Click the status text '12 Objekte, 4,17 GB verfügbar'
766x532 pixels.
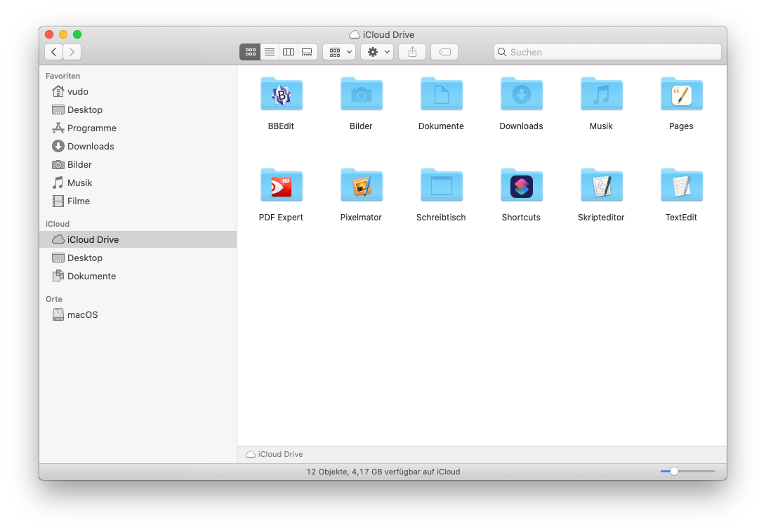coord(383,472)
